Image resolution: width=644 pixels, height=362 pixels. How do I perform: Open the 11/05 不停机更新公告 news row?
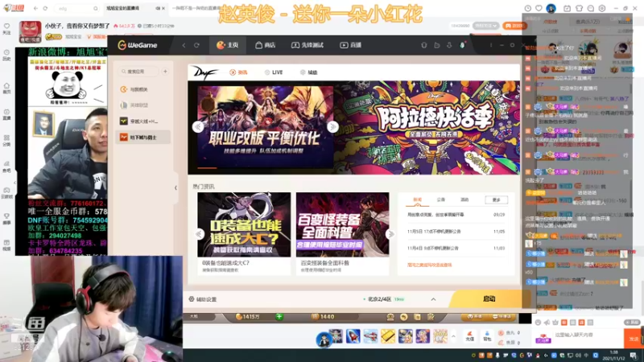[x=456, y=232]
